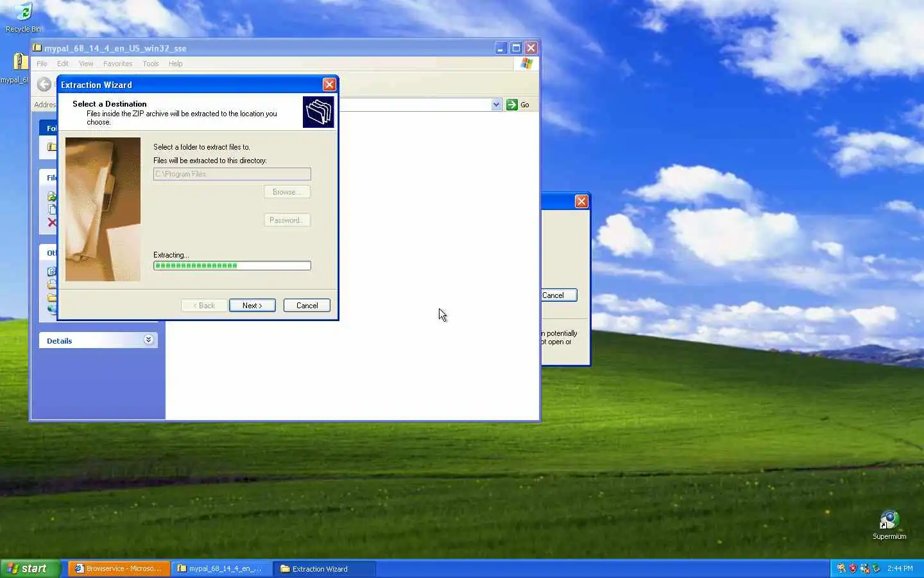Click the Details panel header text
This screenshot has width=924, height=578.
[59, 341]
